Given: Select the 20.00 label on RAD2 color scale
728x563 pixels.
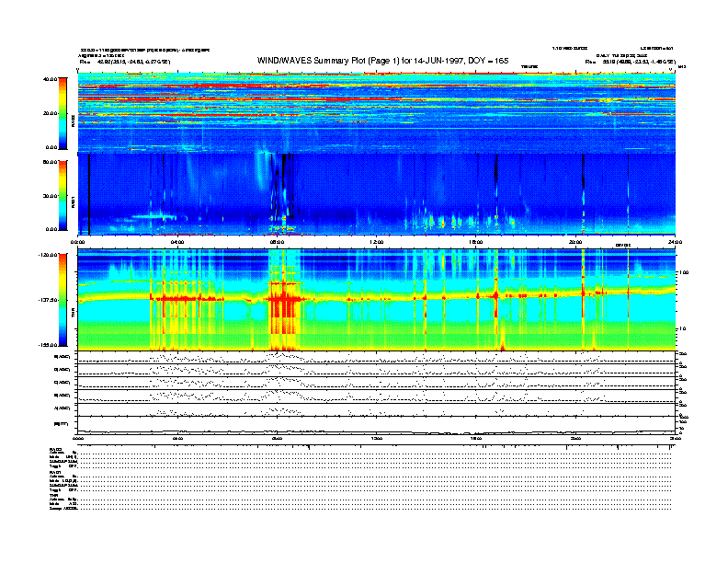Looking at the screenshot, I should (x=50, y=113).
